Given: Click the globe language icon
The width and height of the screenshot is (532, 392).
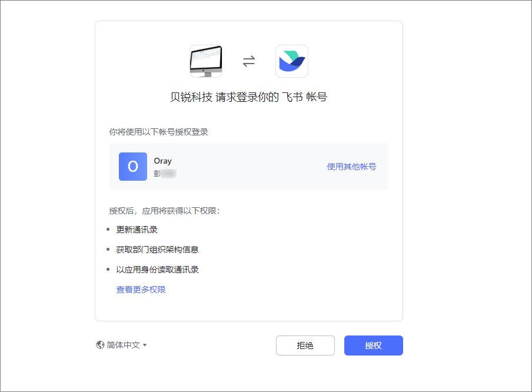Looking at the screenshot, I should (100, 345).
